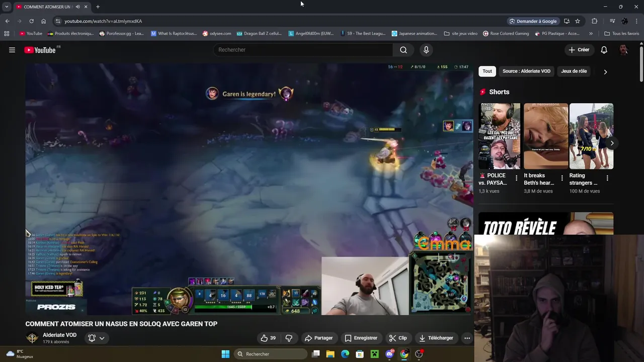Show next filter chips with arrow
Viewport: 644px width, 362px height.
coord(605,71)
